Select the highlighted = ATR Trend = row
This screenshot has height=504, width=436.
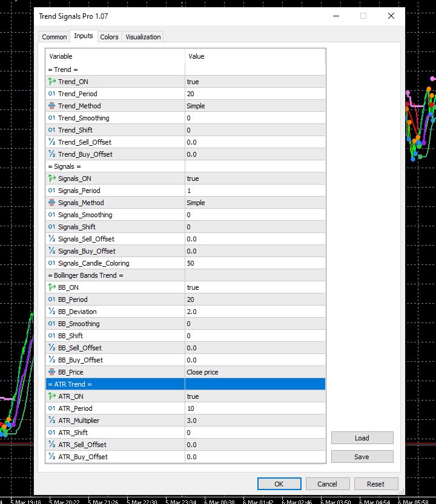pyautogui.click(x=185, y=384)
